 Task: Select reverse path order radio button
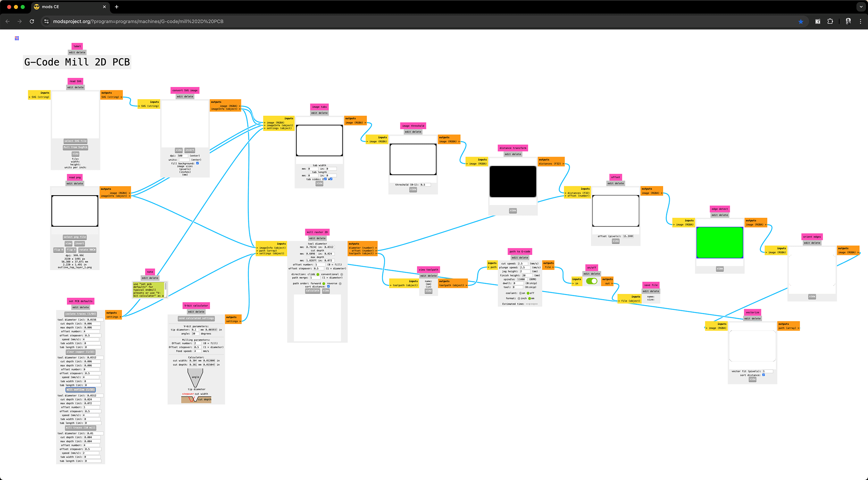(340, 283)
